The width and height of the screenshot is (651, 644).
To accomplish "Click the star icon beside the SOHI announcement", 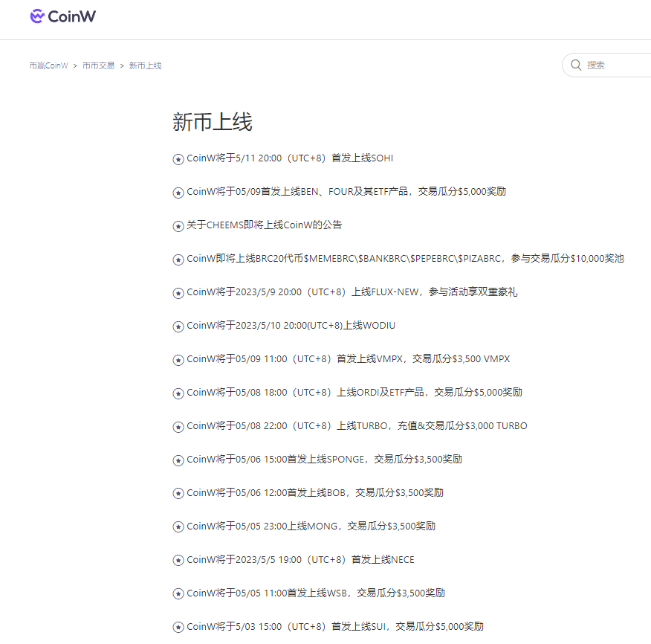I will coord(178,159).
